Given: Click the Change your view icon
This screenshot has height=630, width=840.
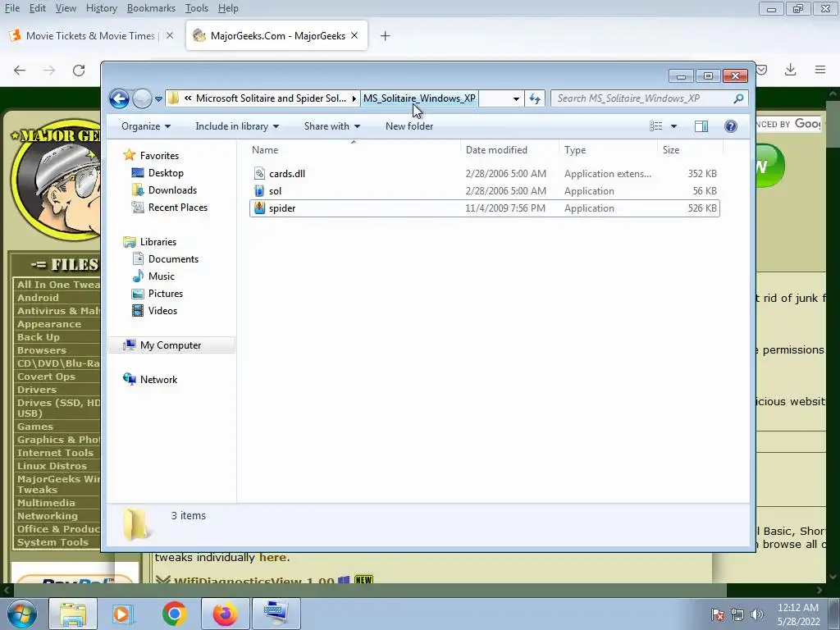Looking at the screenshot, I should (x=655, y=126).
